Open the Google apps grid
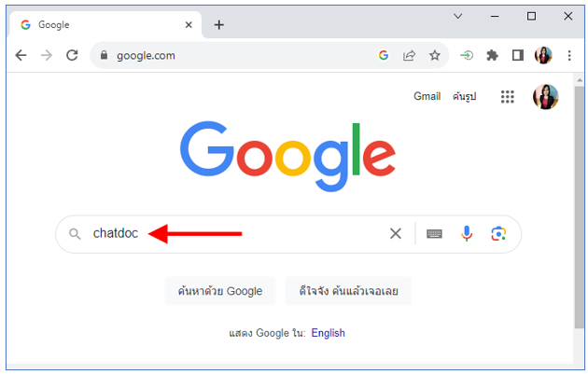This screenshot has width=588, height=374. click(x=508, y=97)
